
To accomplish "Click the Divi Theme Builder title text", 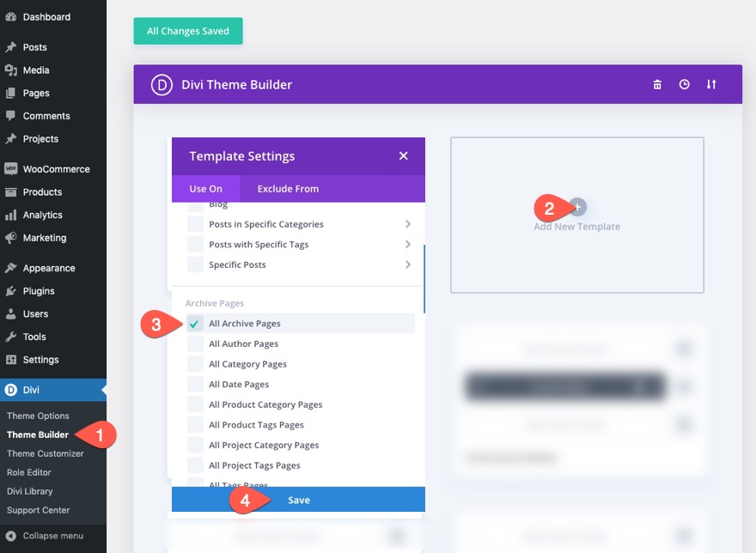I will coord(237,85).
